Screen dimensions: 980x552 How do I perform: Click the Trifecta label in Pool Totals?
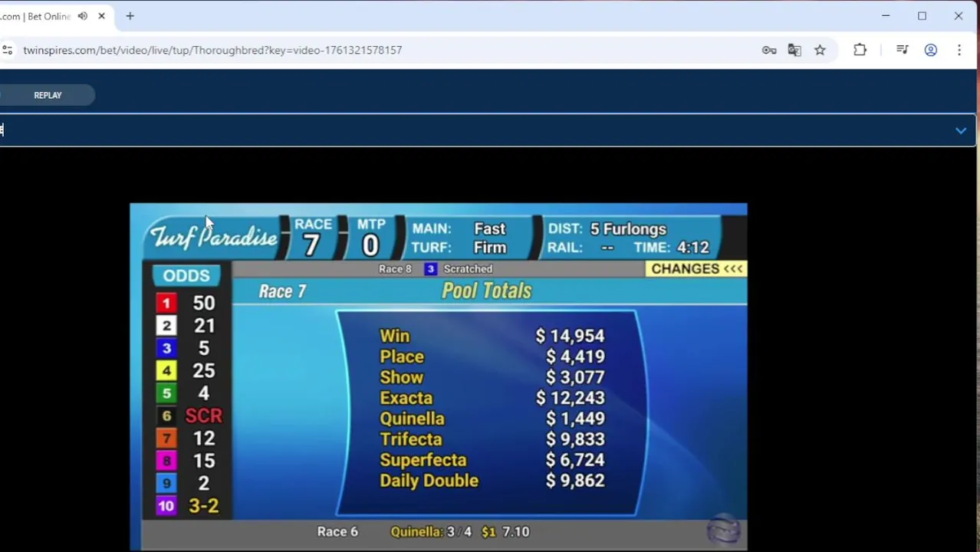411,439
